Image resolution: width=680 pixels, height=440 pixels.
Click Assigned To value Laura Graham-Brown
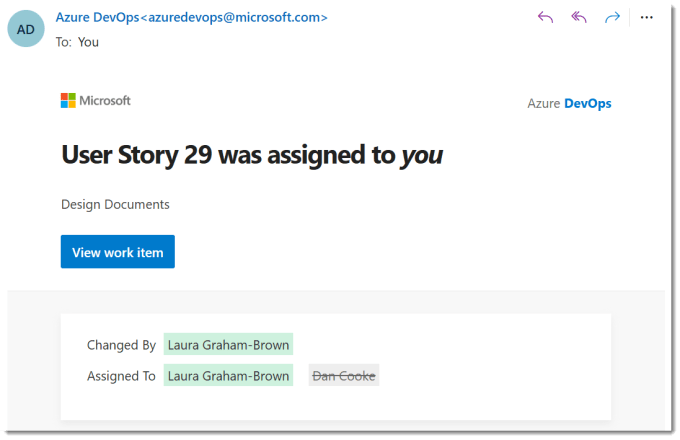point(228,375)
